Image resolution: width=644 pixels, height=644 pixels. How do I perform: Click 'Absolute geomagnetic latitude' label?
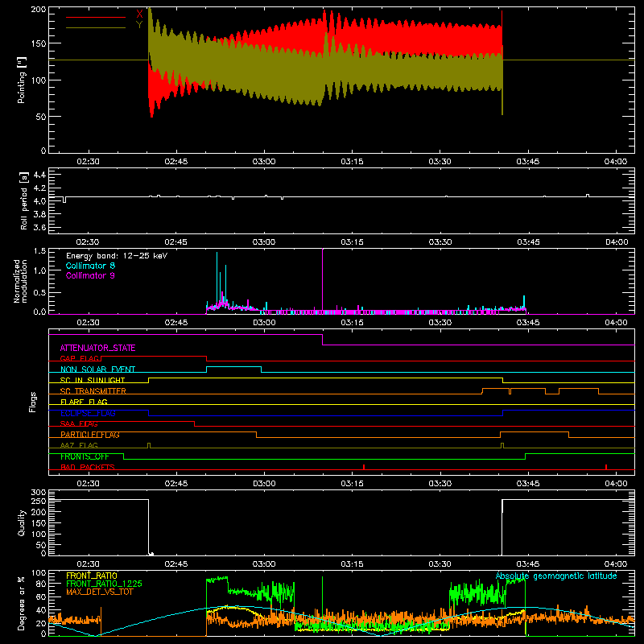(556, 576)
